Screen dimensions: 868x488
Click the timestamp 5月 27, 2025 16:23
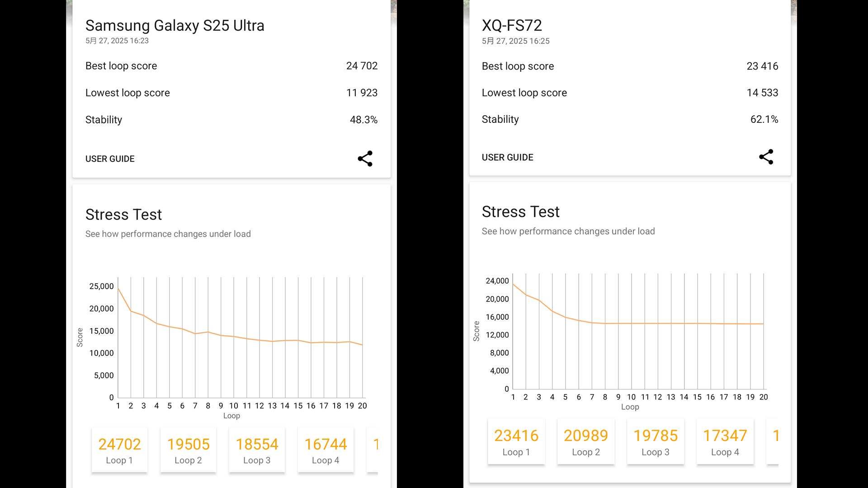(x=117, y=41)
